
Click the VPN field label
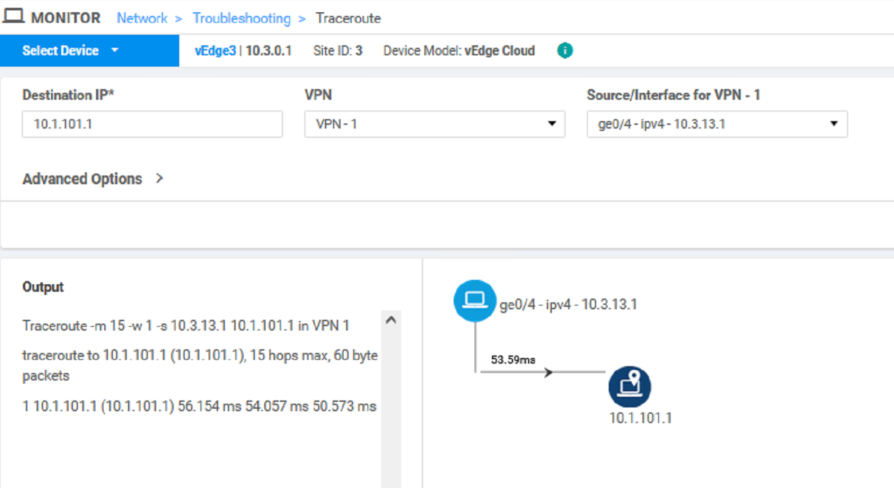tap(318, 95)
